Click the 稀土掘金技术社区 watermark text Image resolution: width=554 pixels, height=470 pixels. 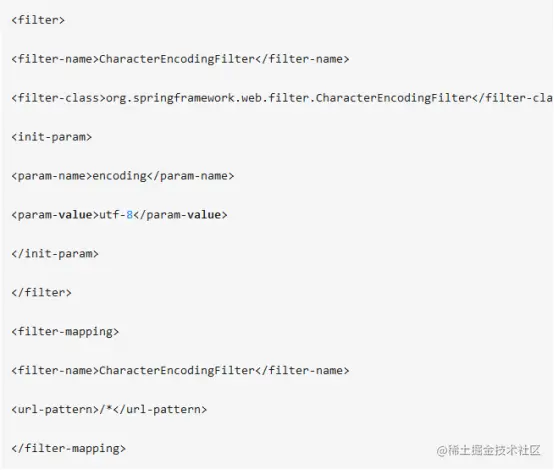[489, 450]
